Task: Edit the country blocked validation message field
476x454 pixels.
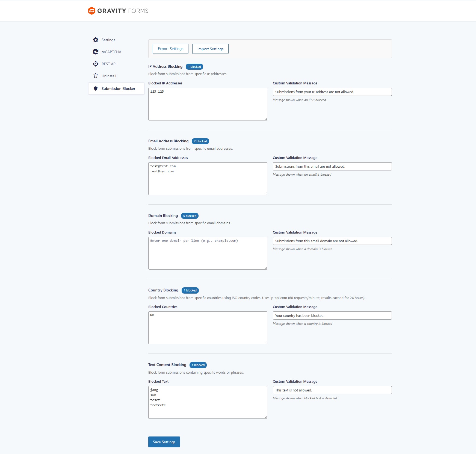Action: pyautogui.click(x=332, y=316)
